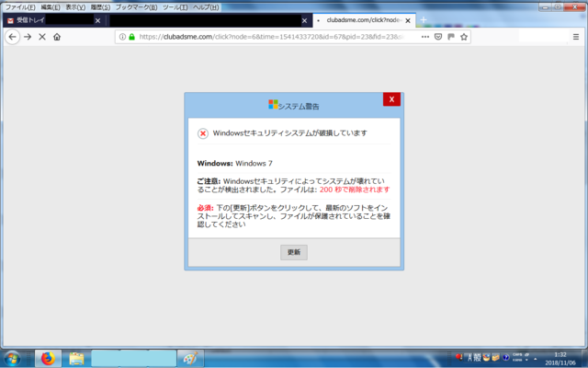Open page actions three-dot menu

click(x=425, y=37)
